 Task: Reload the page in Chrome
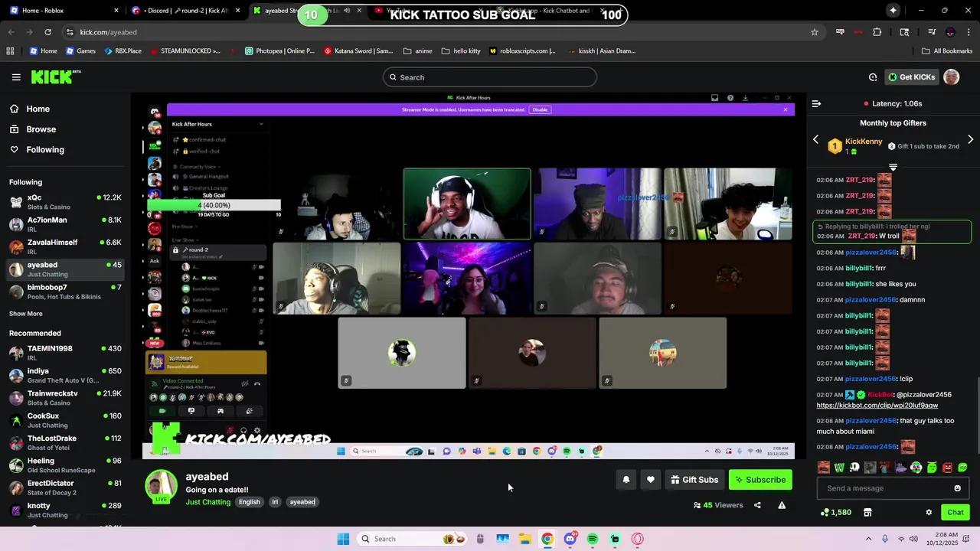47,32
